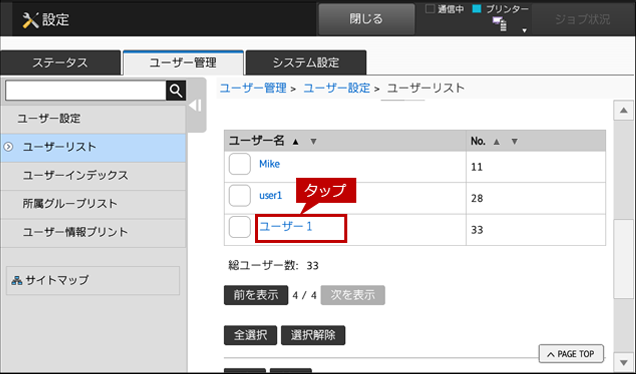Image resolution: width=636 pixels, height=374 pixels.
Task: Collapse the side menu panel arrow
Action: (x=196, y=105)
